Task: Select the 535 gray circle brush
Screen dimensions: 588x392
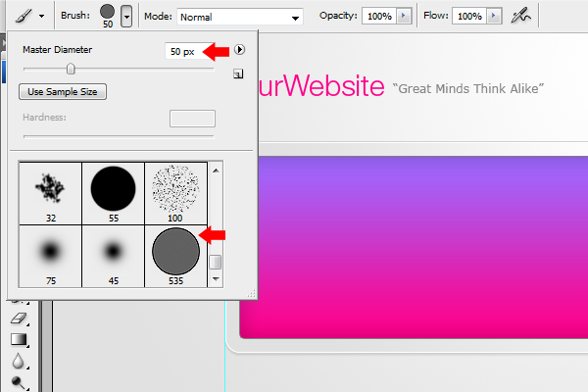Action: 175,256
